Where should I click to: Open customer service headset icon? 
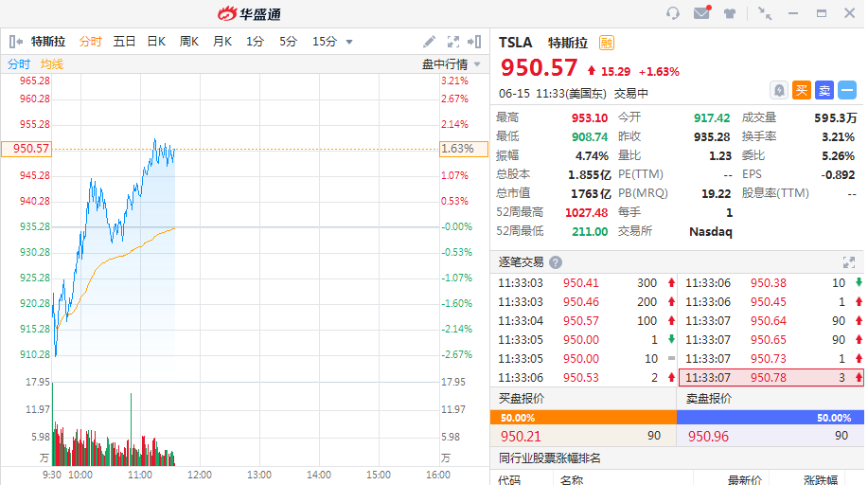click(x=673, y=13)
